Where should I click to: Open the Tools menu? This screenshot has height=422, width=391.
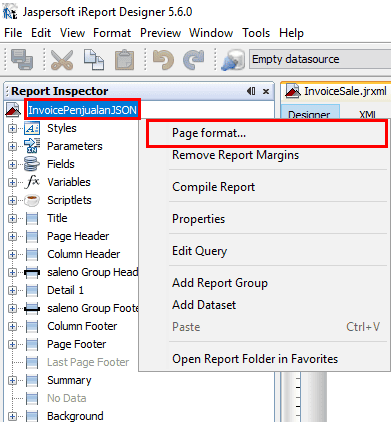point(256,33)
